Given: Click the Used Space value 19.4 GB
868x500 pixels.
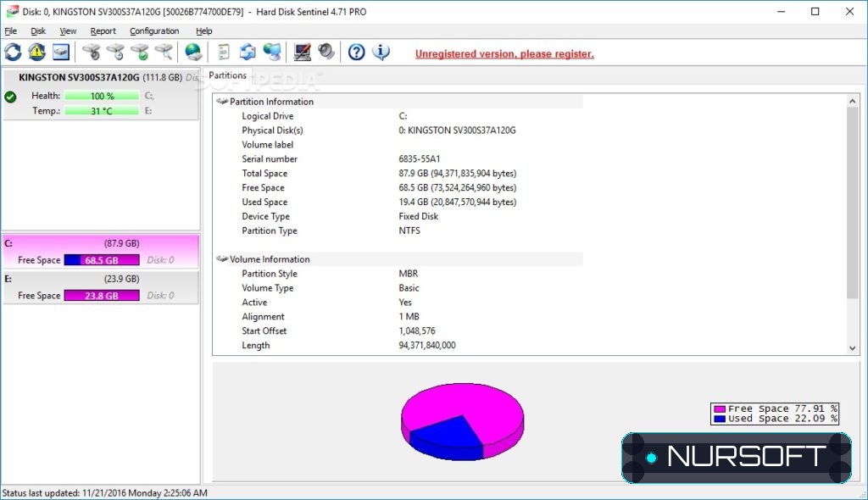Looking at the screenshot, I should (x=457, y=202).
